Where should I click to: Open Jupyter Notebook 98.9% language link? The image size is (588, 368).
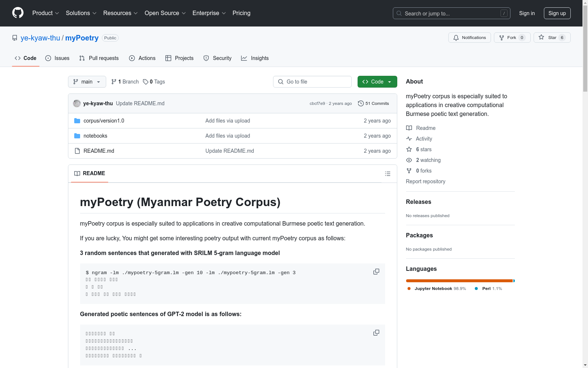[x=437, y=289]
